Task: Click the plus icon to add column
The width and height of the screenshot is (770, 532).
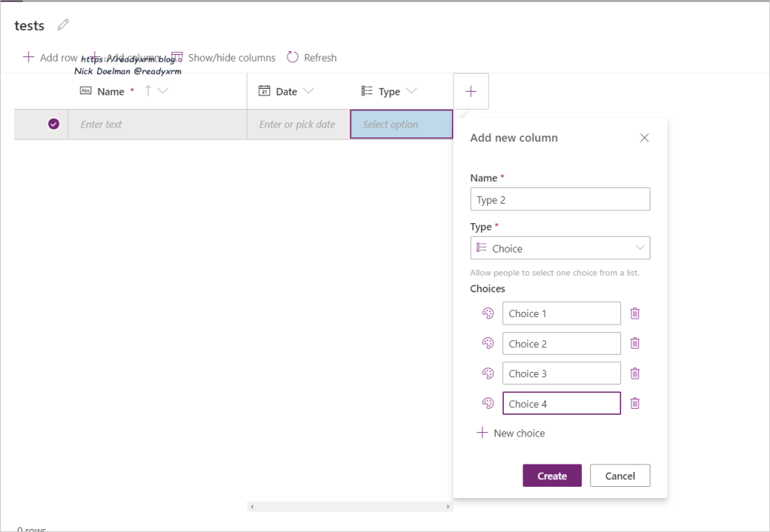Action: (471, 92)
